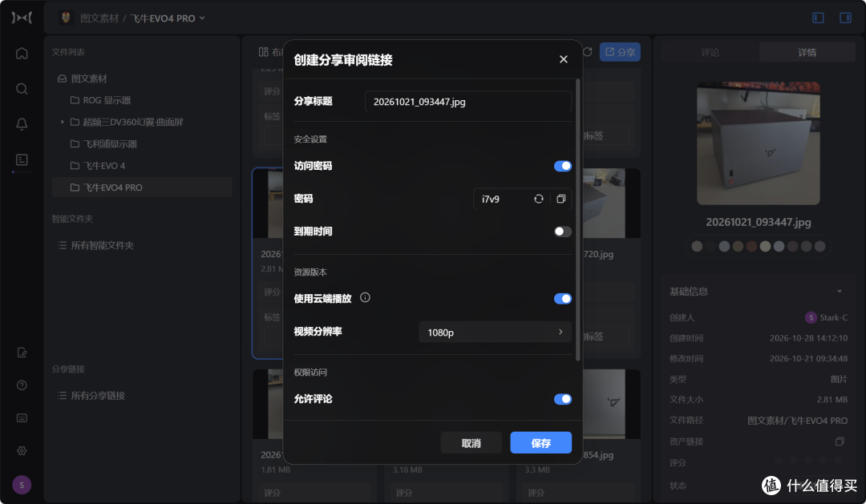This screenshot has width=866, height=504.
Task: Disable the access password toggle
Action: [563, 166]
